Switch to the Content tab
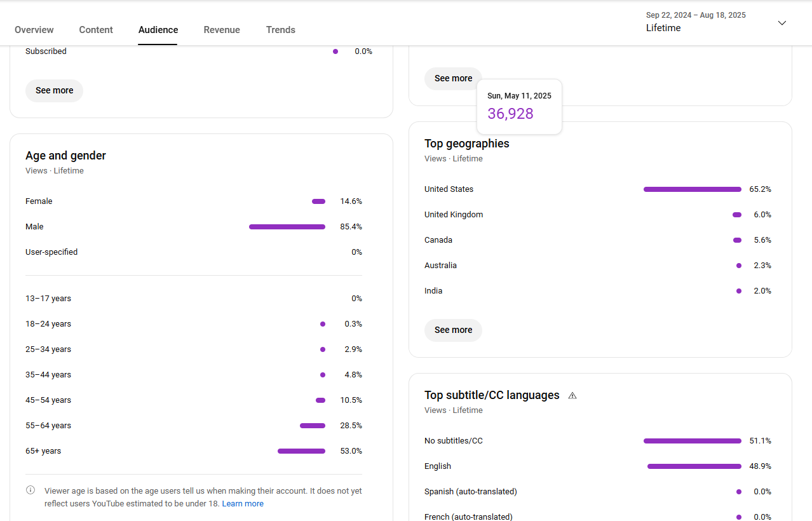This screenshot has width=812, height=521. (x=96, y=30)
